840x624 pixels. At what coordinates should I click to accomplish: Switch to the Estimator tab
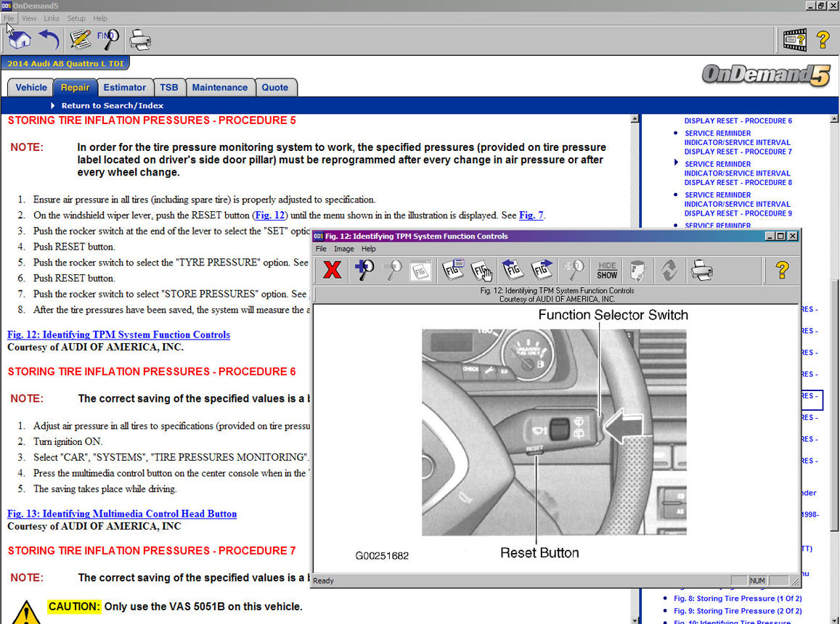point(125,87)
